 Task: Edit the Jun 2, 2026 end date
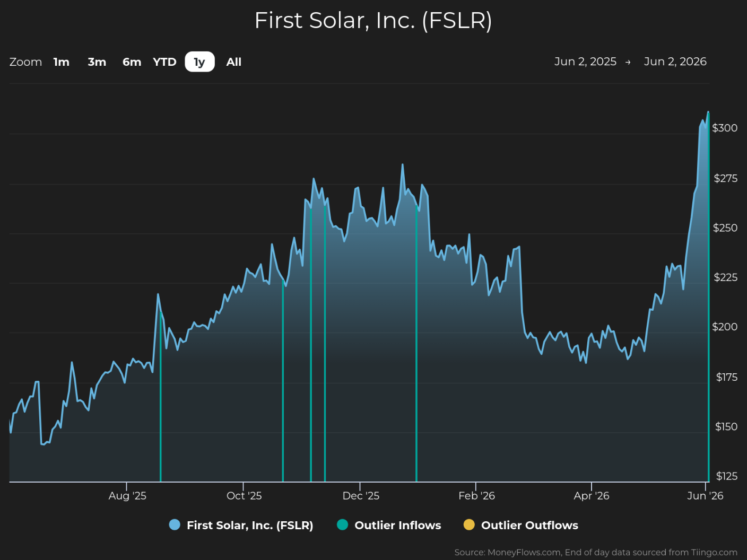pos(675,62)
